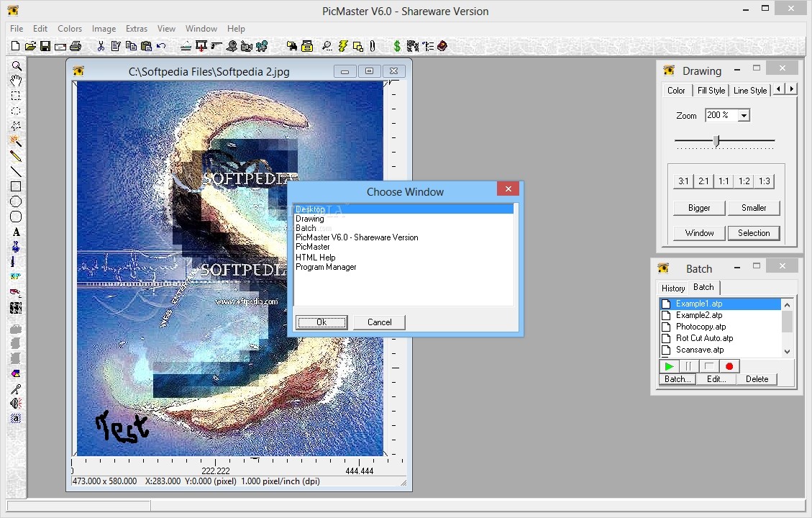Click Cancel in Choose Window dialog
812x518 pixels.
point(379,322)
